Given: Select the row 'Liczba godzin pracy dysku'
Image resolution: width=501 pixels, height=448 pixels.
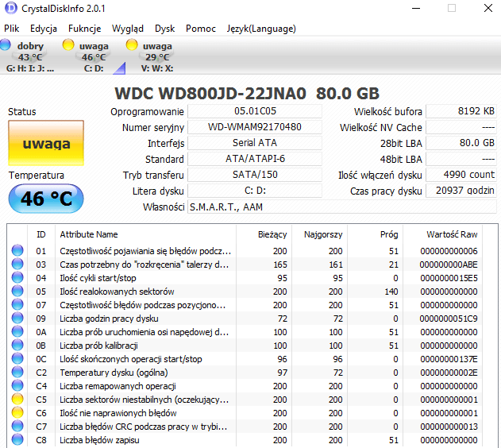Looking at the screenshot, I should click(x=245, y=319).
